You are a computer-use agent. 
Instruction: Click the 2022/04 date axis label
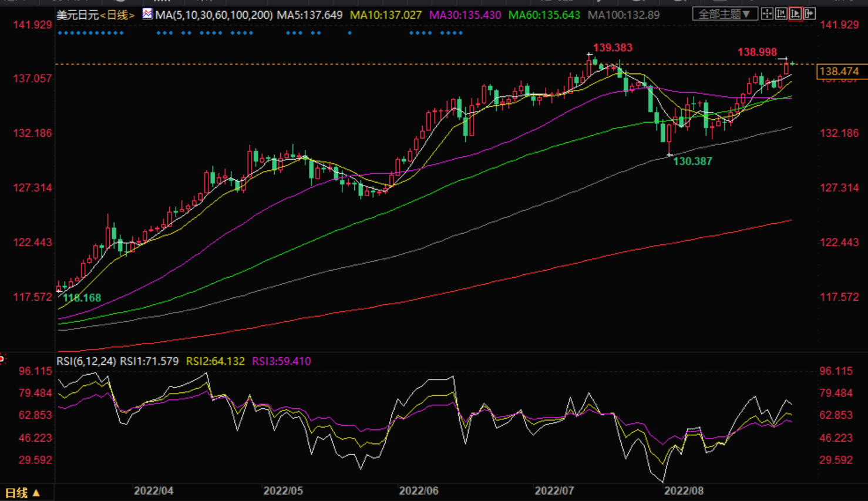tap(153, 490)
